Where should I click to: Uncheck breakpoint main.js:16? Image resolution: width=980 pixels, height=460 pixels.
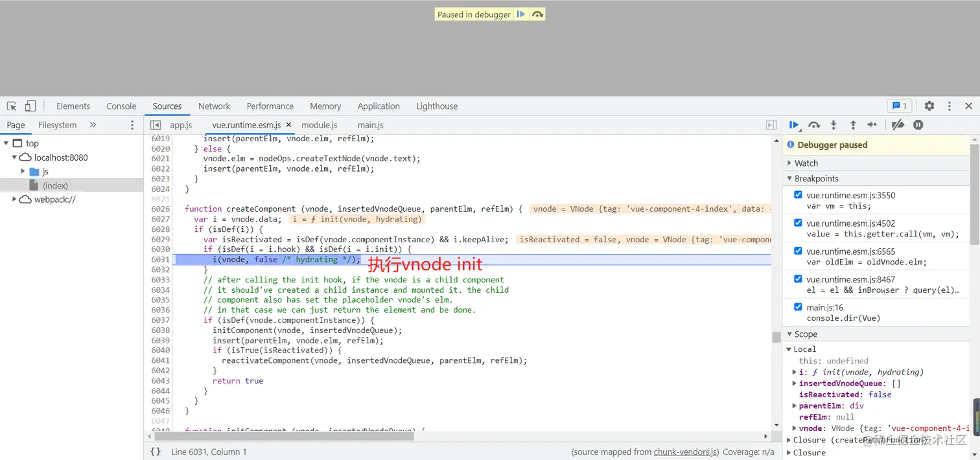[x=798, y=307]
